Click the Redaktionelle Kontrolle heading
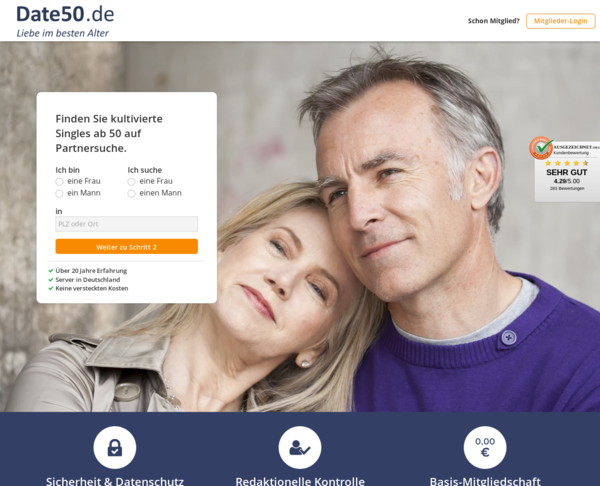600x486 pixels. pos(300,481)
